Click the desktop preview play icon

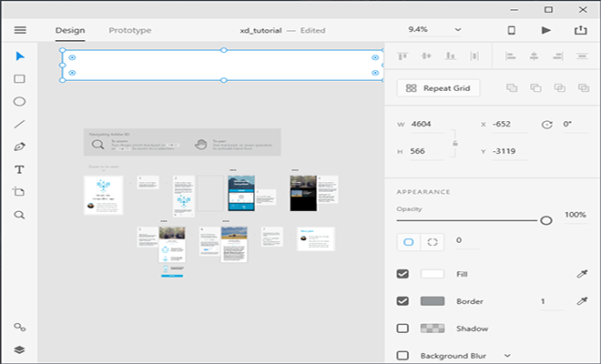click(x=546, y=30)
